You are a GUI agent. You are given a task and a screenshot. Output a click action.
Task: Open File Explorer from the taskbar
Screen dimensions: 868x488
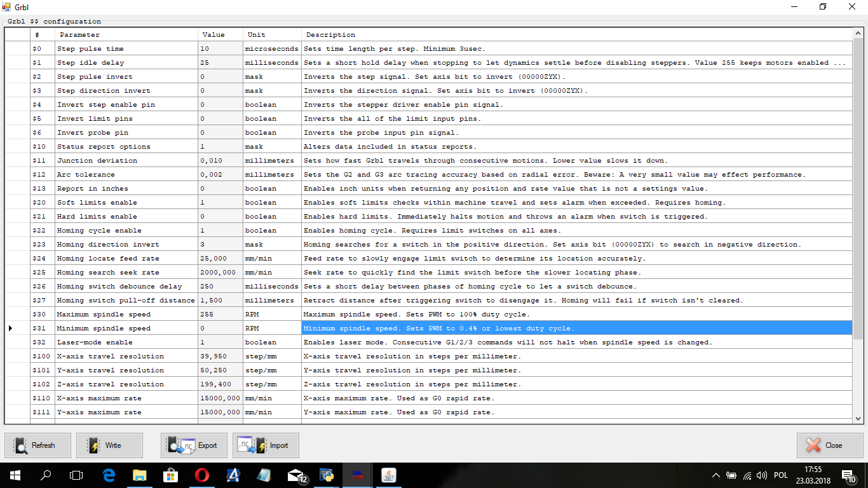(139, 475)
